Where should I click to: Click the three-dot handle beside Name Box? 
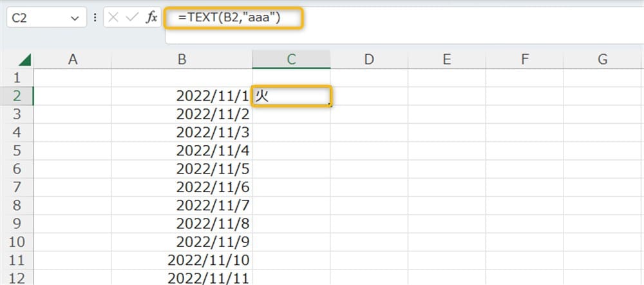95,17
